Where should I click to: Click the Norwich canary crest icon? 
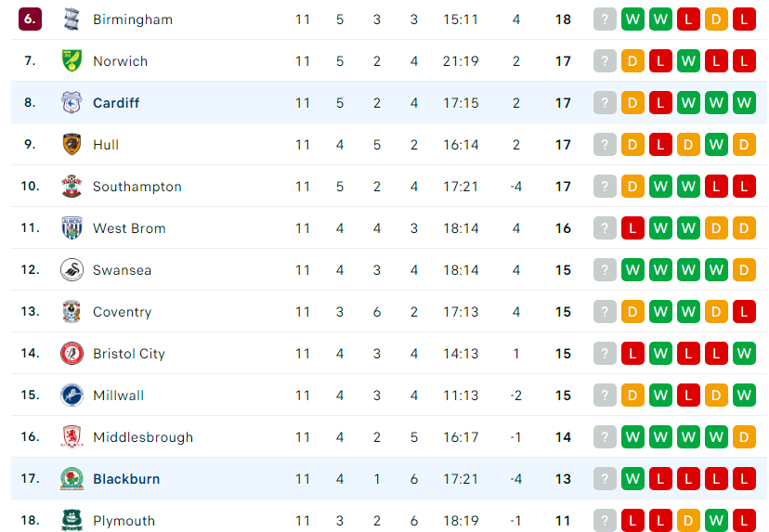pos(72,60)
